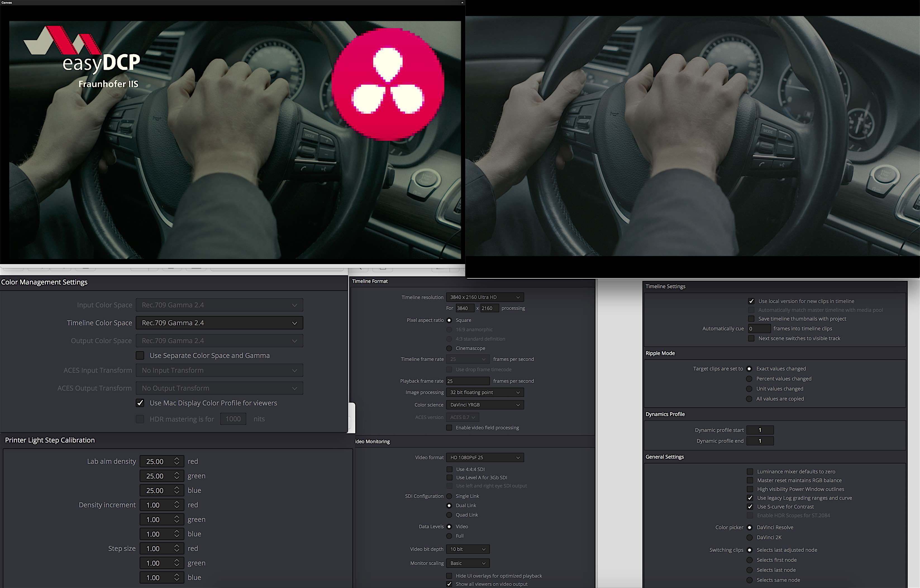Open the Timeline Color Space dropdown
Viewport: 920px width, 588px height.
(x=219, y=323)
